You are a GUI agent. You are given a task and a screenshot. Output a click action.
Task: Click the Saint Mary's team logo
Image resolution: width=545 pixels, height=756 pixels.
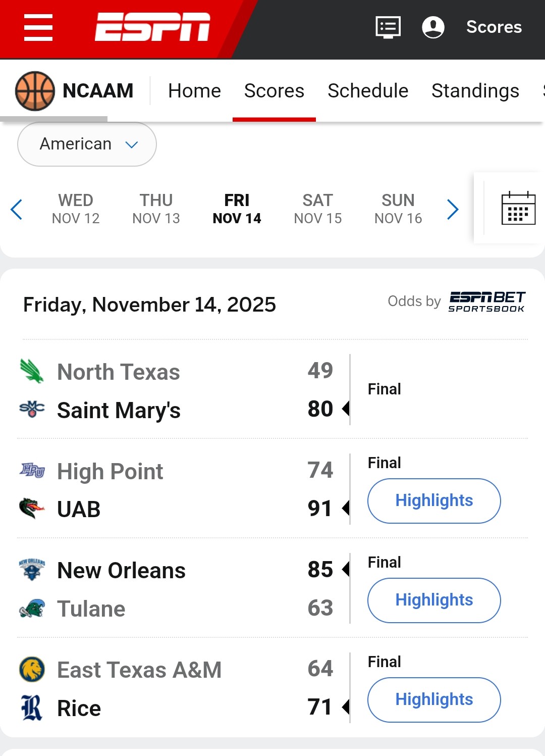(32, 409)
